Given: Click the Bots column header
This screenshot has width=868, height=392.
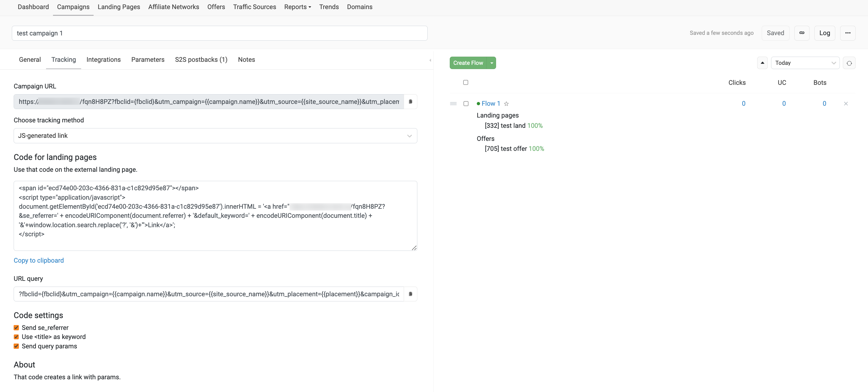Looking at the screenshot, I should coord(820,83).
